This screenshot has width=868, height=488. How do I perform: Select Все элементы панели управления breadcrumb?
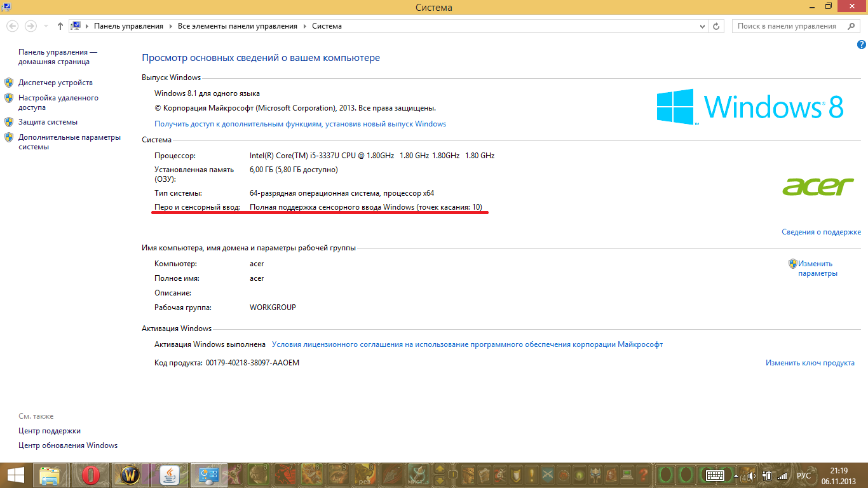point(238,26)
